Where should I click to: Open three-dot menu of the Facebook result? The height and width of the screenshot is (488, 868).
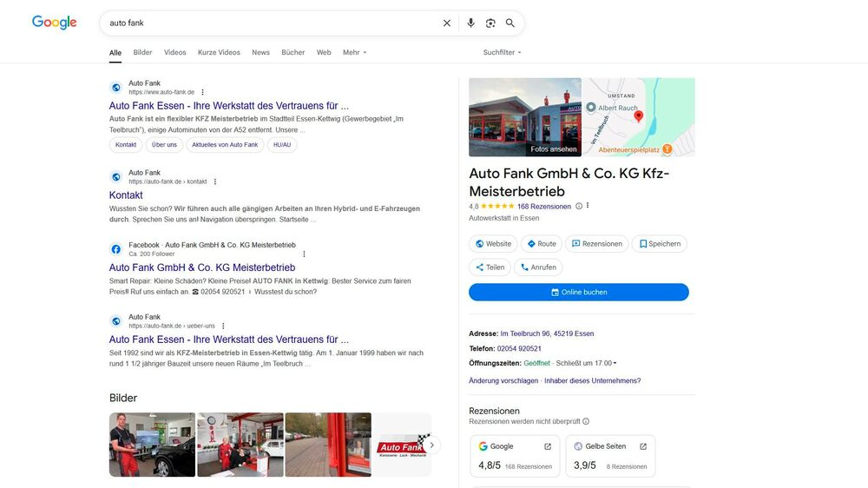304,254
